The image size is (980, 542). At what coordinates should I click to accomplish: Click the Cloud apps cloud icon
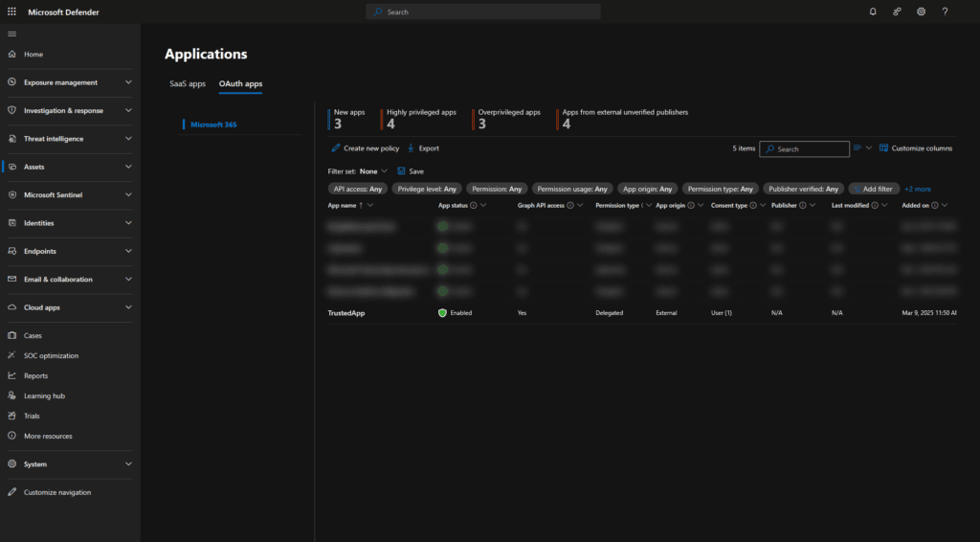(x=11, y=307)
